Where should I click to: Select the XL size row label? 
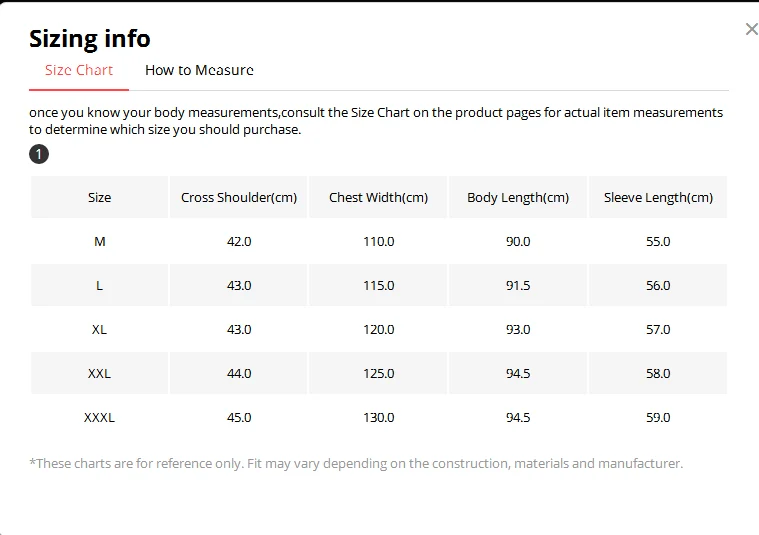click(x=99, y=330)
